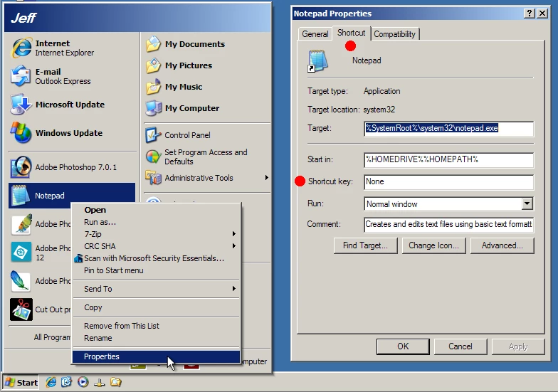Switch to the Shortcut tab
This screenshot has height=392, width=558.
point(352,33)
